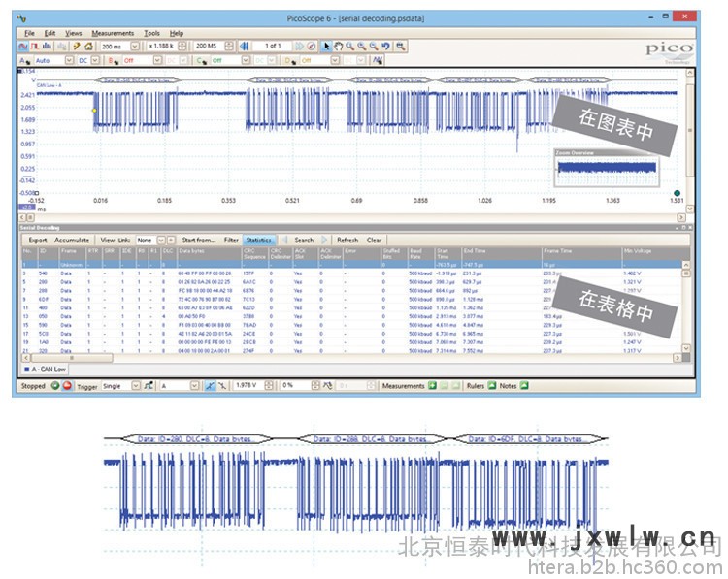Open Channel C options button

(202, 61)
